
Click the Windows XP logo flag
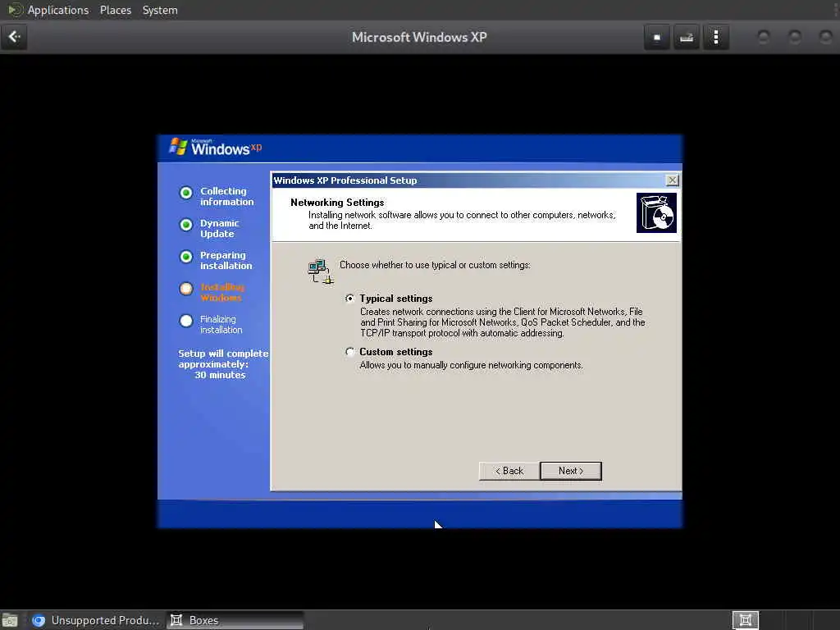coord(178,146)
